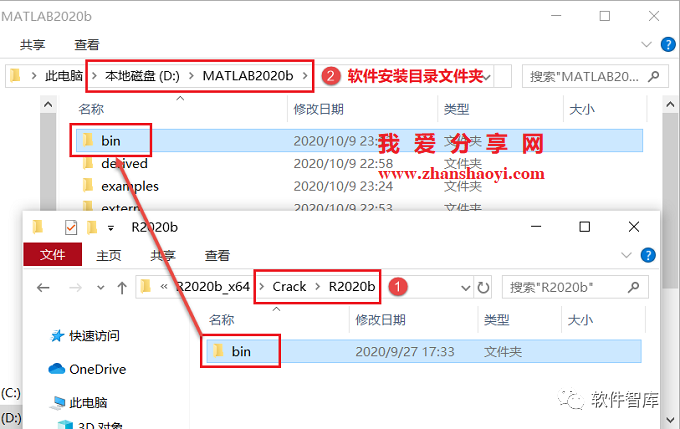Open address history dropdown in MATLAB2020b window

pos(487,78)
